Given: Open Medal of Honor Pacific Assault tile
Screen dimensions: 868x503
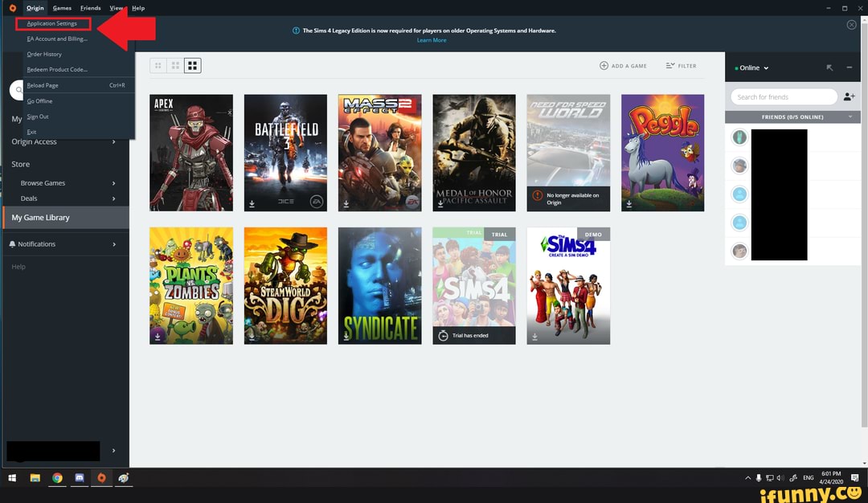Looking at the screenshot, I should 474,153.
